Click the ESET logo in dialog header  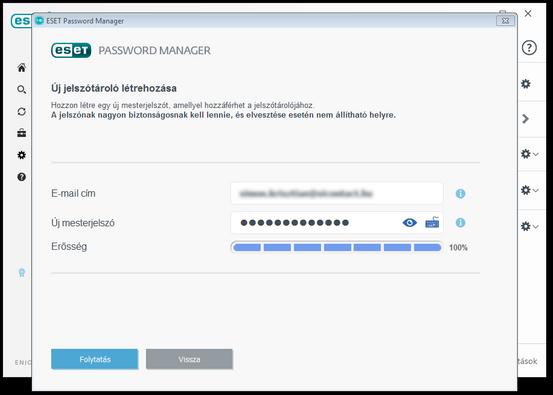[71, 50]
